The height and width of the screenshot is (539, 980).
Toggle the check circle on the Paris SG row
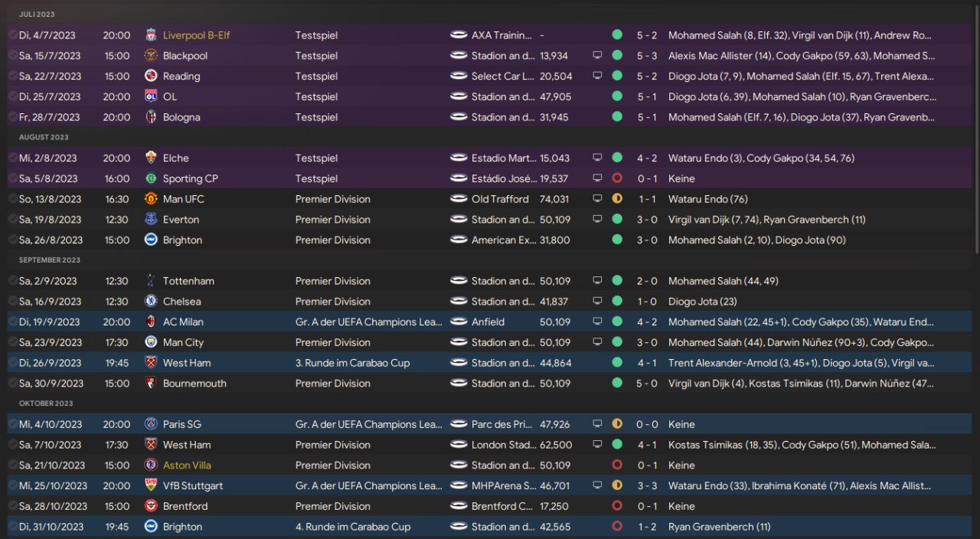click(x=12, y=424)
